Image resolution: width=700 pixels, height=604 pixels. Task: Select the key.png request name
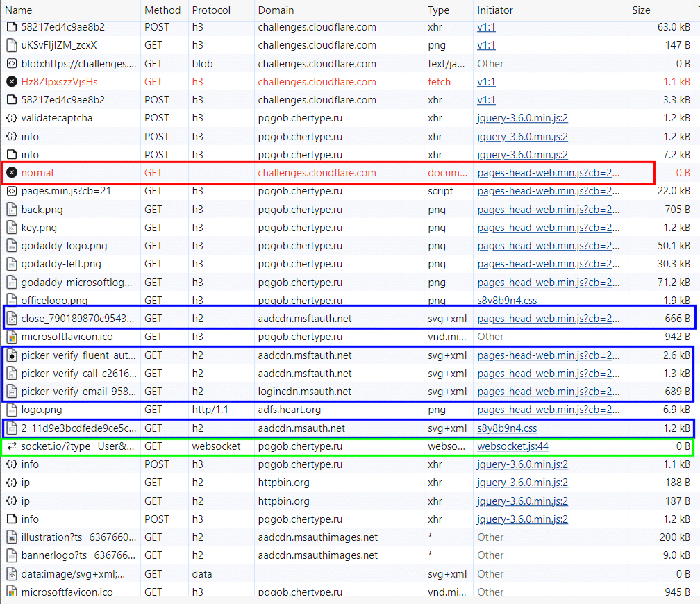(x=39, y=228)
